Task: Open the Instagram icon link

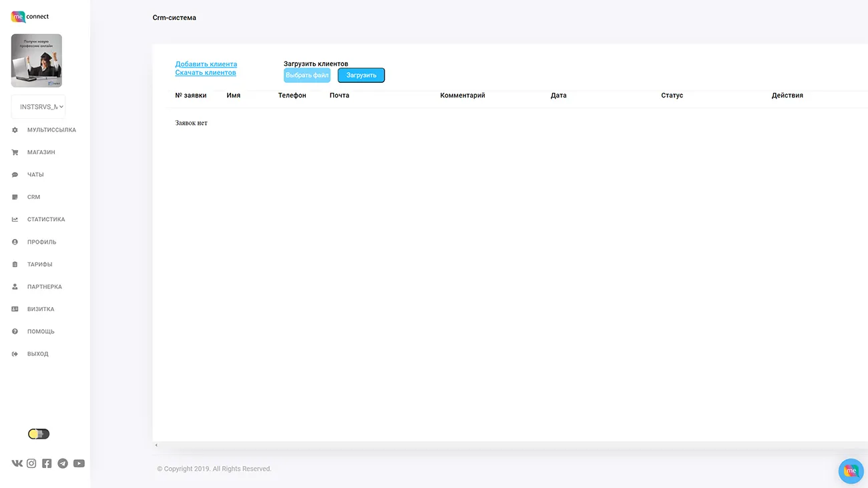Action: coord(31,463)
